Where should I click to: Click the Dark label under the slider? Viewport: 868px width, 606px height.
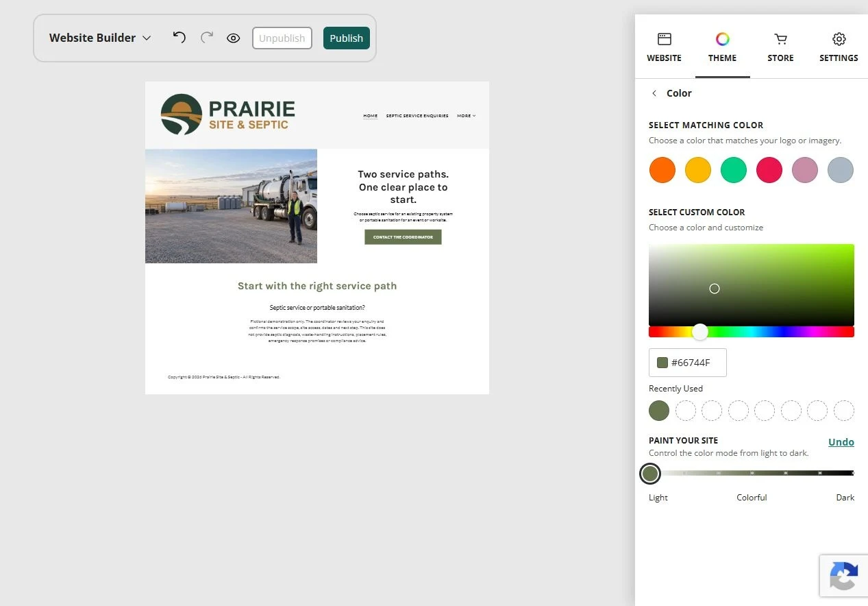tap(845, 498)
